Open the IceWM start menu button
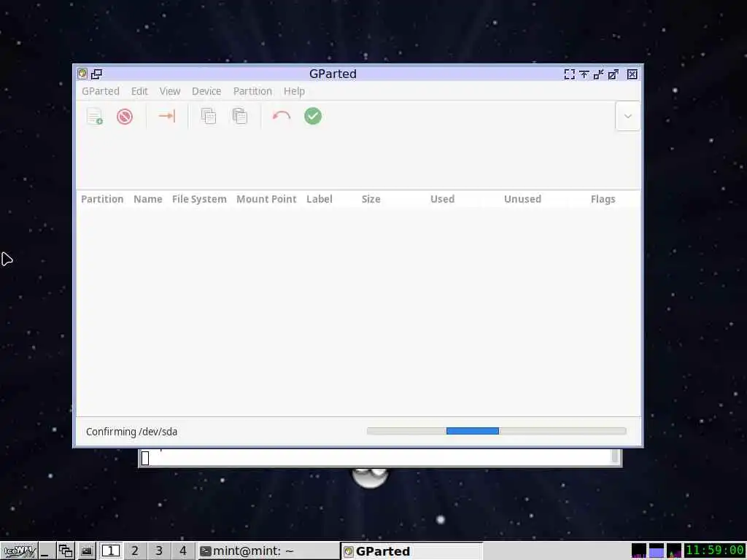The height and width of the screenshot is (560, 747). tap(20, 551)
